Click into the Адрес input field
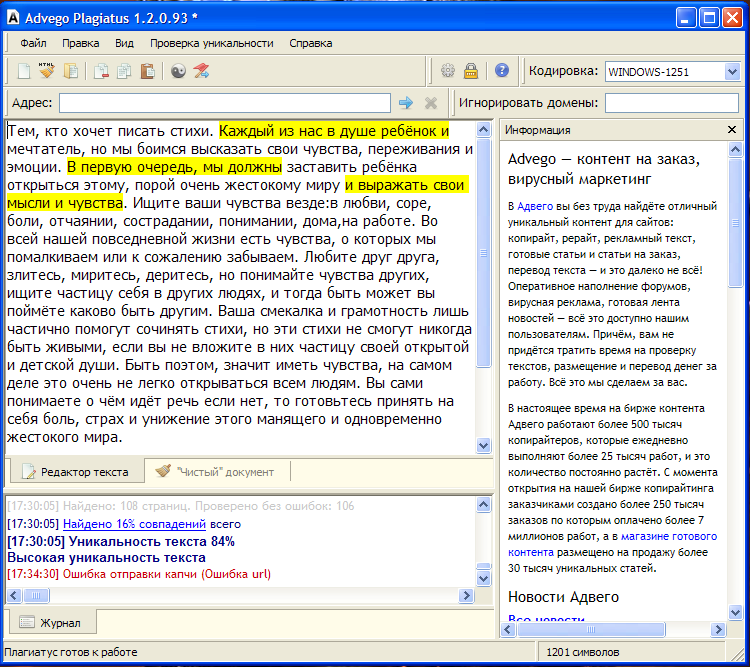This screenshot has width=750, height=667. [x=225, y=103]
